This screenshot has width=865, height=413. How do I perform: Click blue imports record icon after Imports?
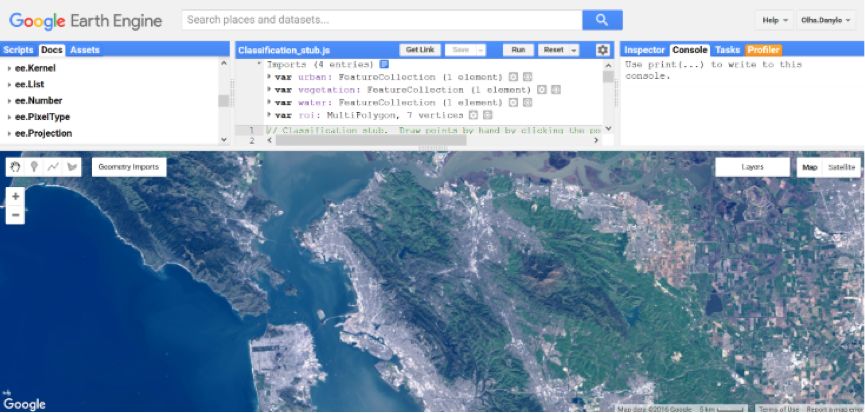pos(385,64)
